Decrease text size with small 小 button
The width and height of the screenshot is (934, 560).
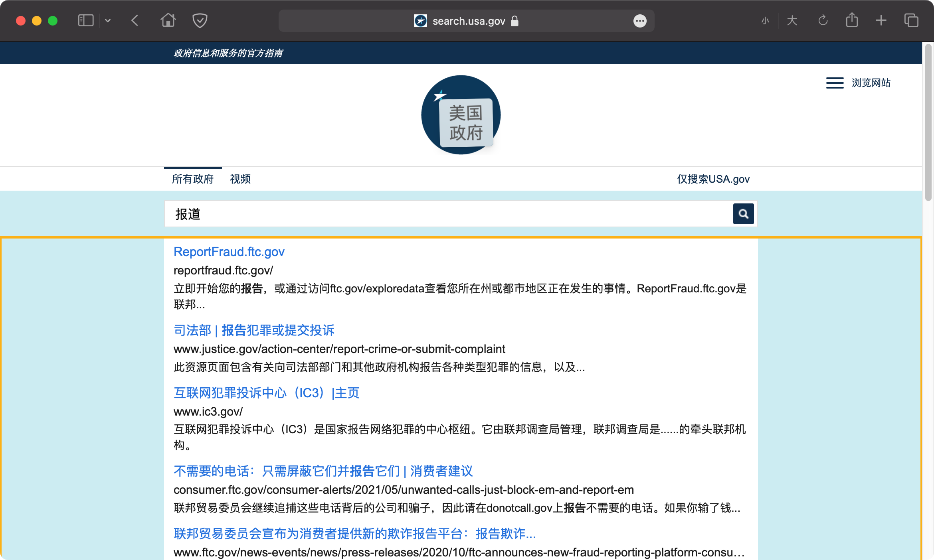pyautogui.click(x=765, y=21)
